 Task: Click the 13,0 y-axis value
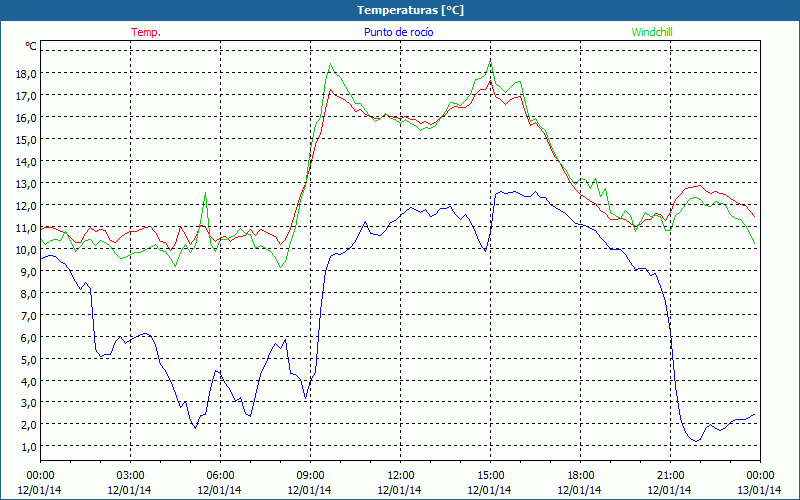point(27,184)
